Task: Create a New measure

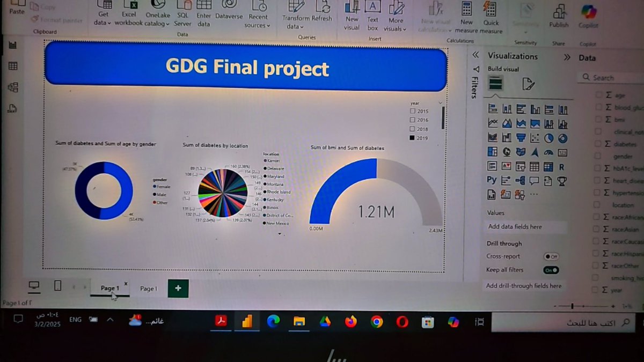Action: [466, 17]
